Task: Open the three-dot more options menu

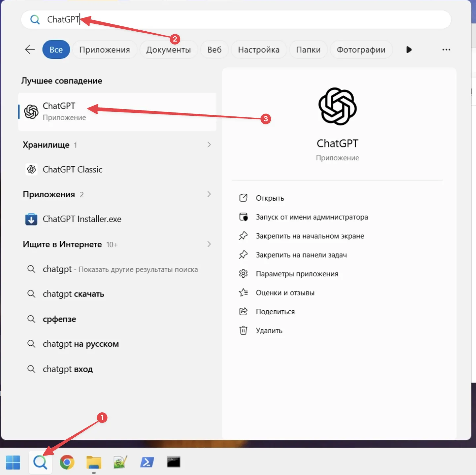Action: 446,49
